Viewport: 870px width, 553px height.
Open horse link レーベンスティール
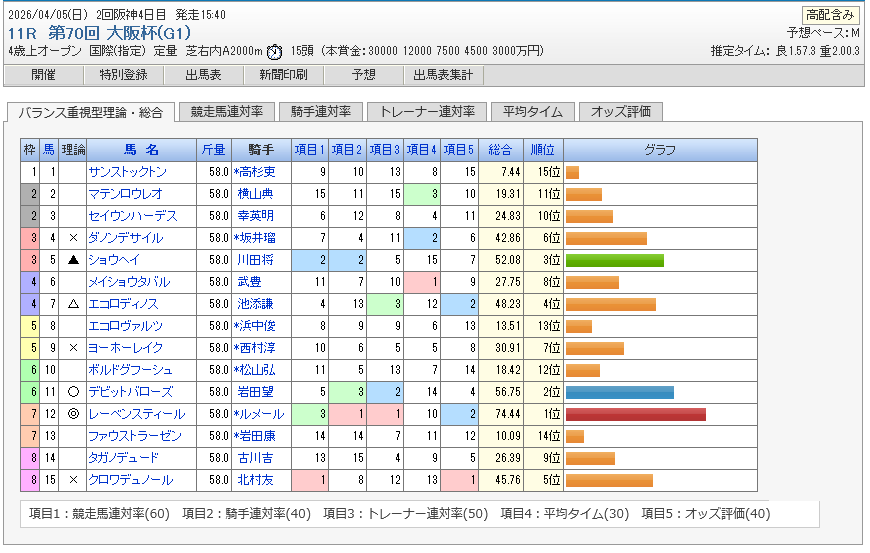(136, 414)
